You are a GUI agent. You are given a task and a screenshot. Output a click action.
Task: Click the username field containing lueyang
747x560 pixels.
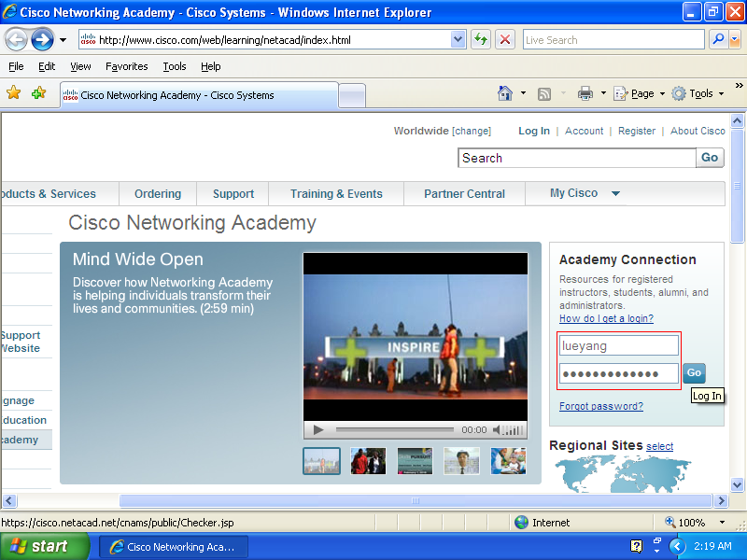tap(618, 345)
